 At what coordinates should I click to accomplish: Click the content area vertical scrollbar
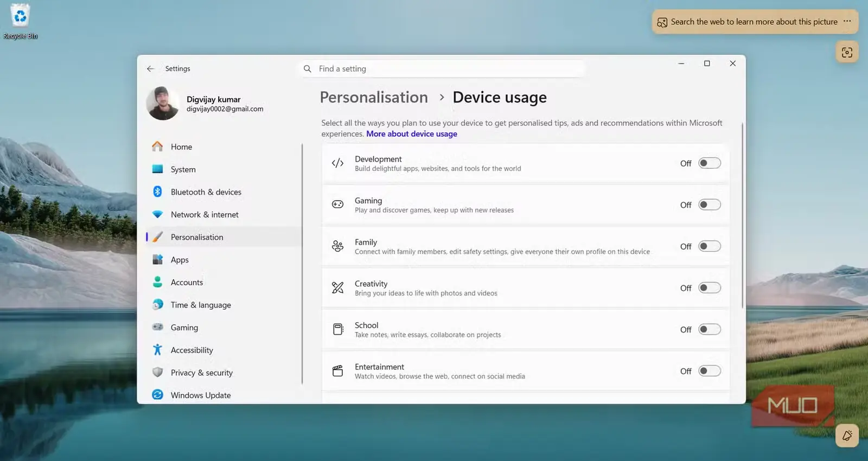coord(742,216)
